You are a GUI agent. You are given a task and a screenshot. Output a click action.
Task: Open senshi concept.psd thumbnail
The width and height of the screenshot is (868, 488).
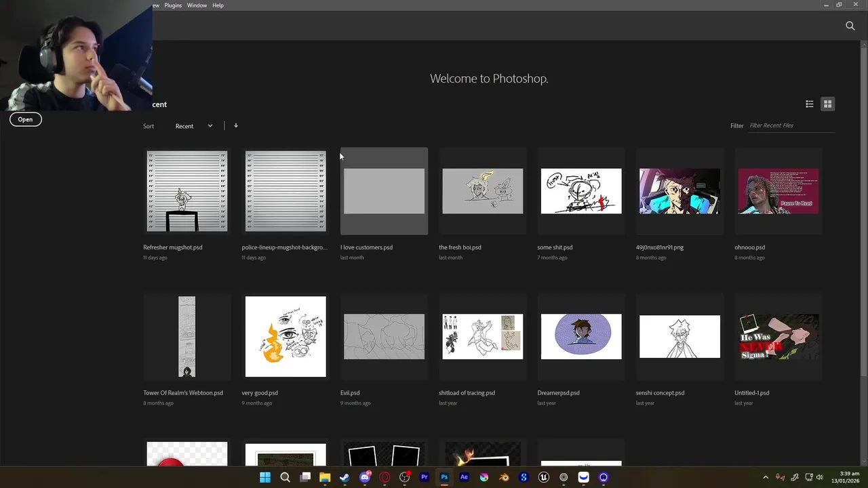[679, 337]
